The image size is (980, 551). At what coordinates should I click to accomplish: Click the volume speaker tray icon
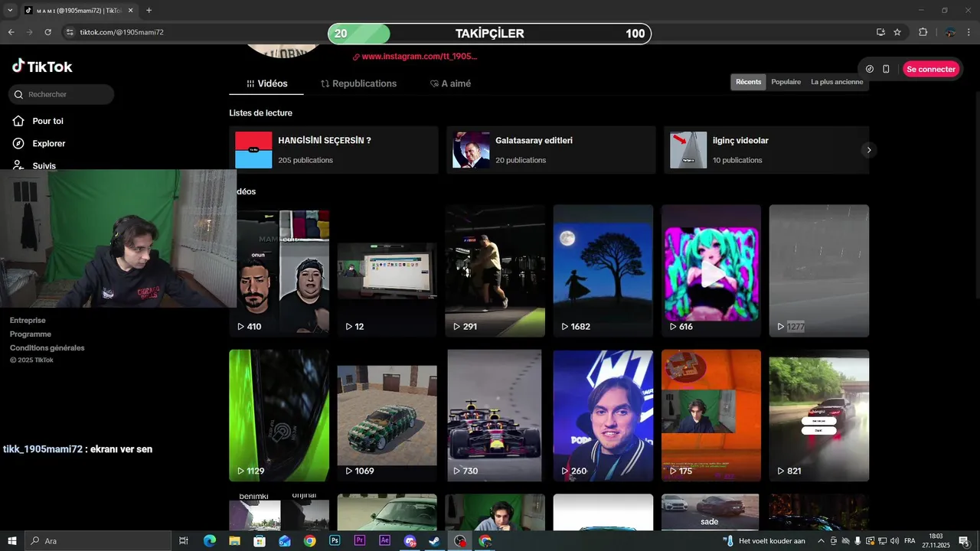(x=893, y=541)
